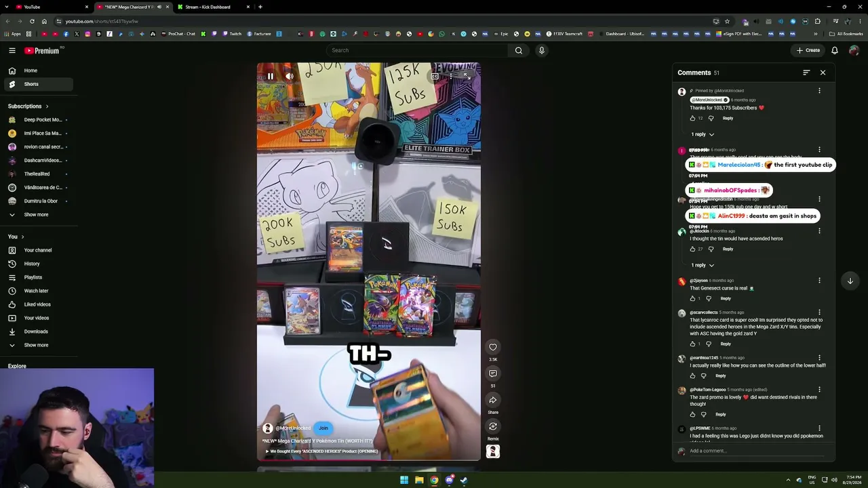Image resolution: width=868 pixels, height=488 pixels.
Task: Click the YouTube search box
Action: coord(416,50)
